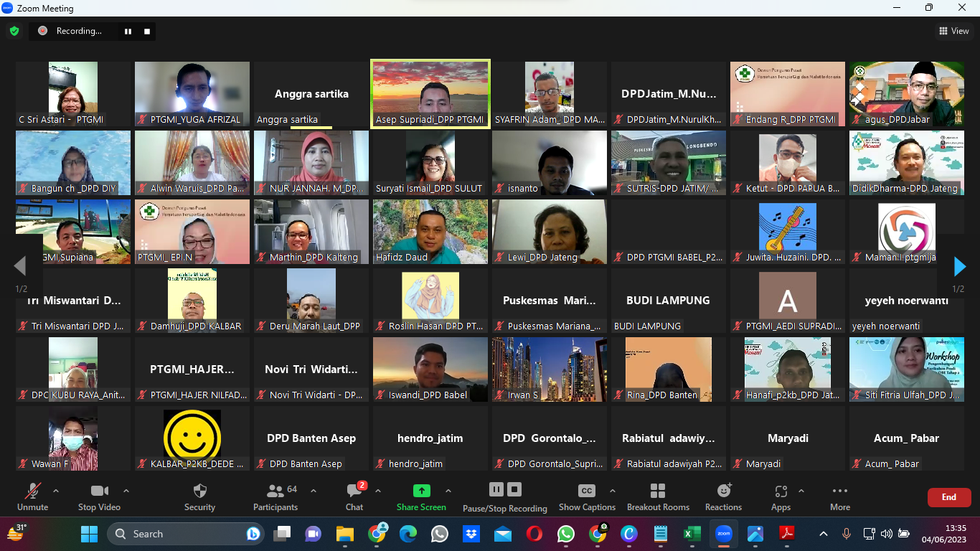The image size is (980, 551).
Task: Launch Microsoft Edge from the taskbar
Action: coord(408,534)
